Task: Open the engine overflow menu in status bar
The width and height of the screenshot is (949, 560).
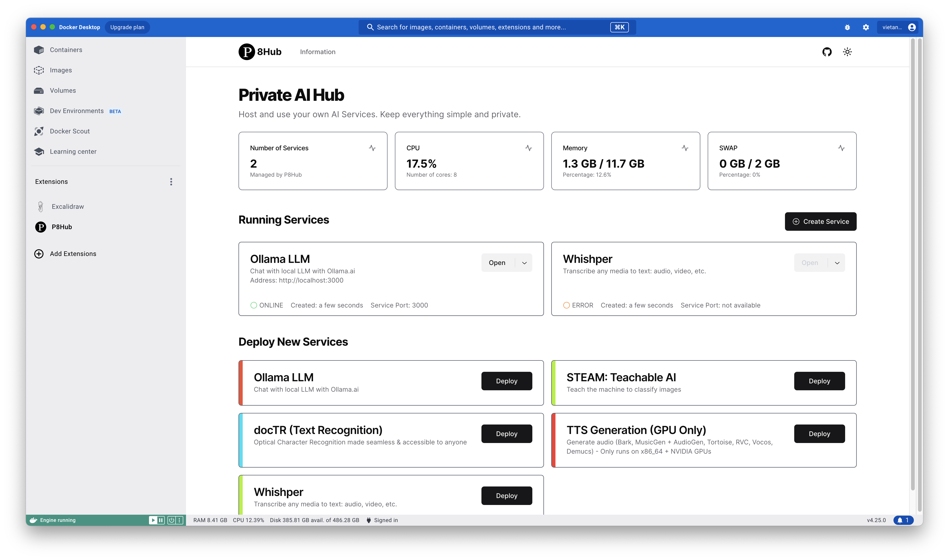Action: point(179,520)
